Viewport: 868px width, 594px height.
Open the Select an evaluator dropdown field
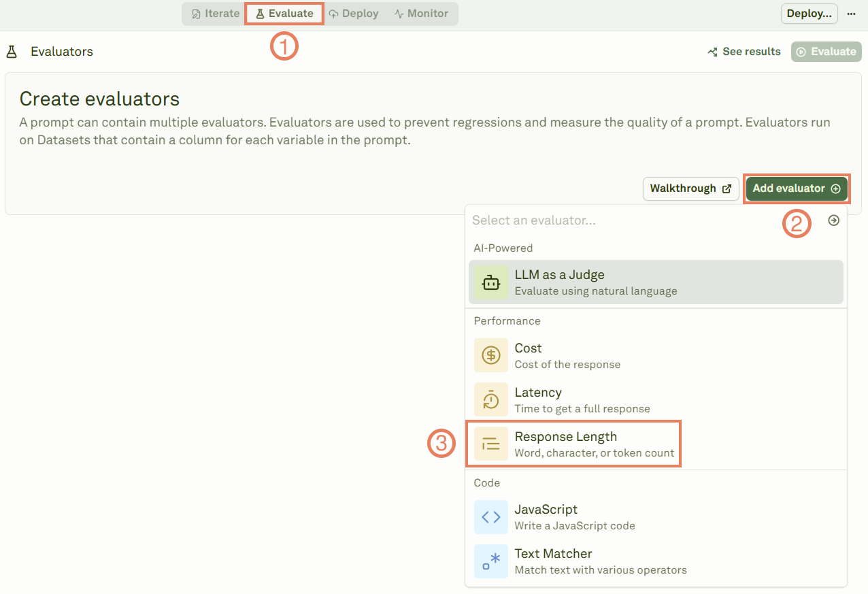[612, 220]
